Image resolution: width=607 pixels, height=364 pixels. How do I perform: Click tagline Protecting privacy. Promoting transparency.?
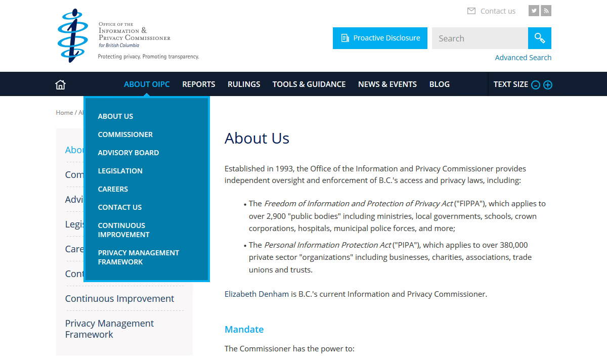148,57
